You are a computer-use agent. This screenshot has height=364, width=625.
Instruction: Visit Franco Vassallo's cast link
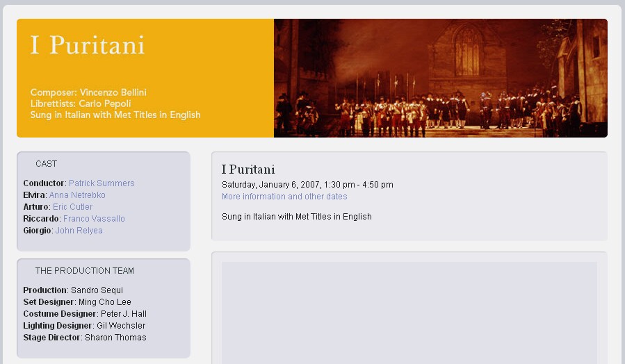point(94,219)
